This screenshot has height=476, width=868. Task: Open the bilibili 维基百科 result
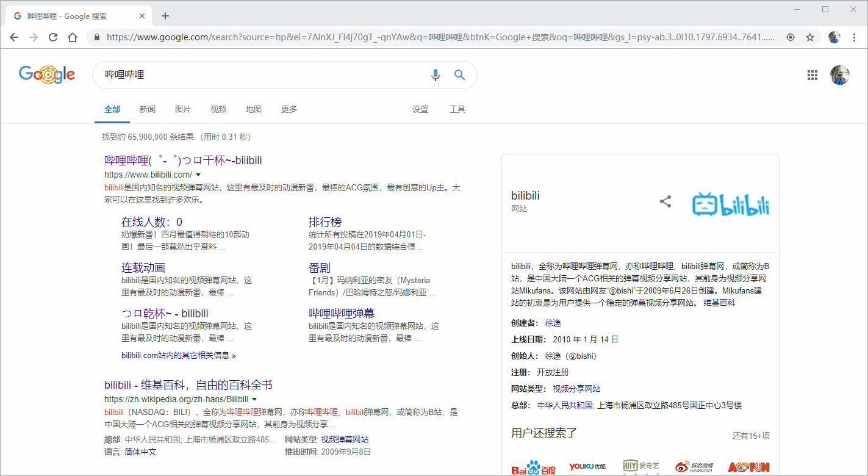[188, 385]
